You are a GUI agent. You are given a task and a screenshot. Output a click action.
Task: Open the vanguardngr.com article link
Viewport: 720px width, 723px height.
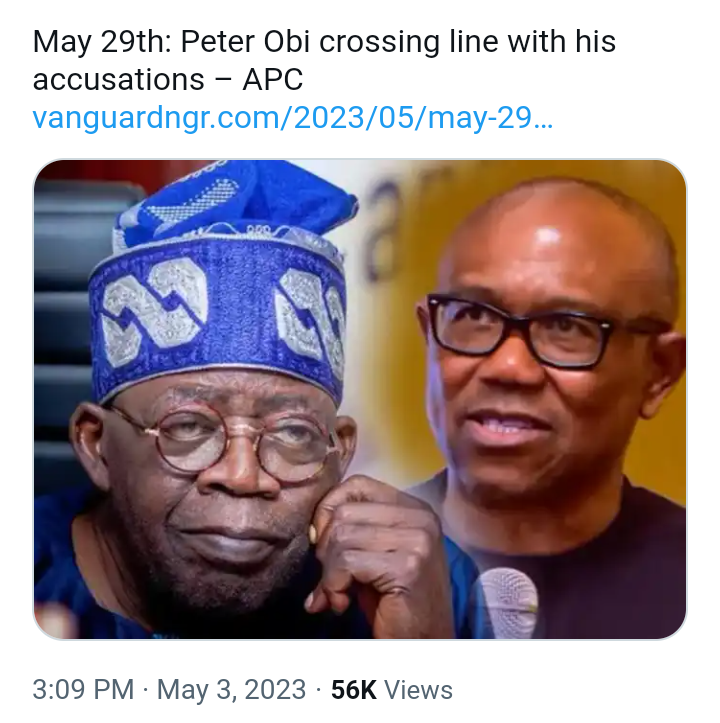point(292,119)
